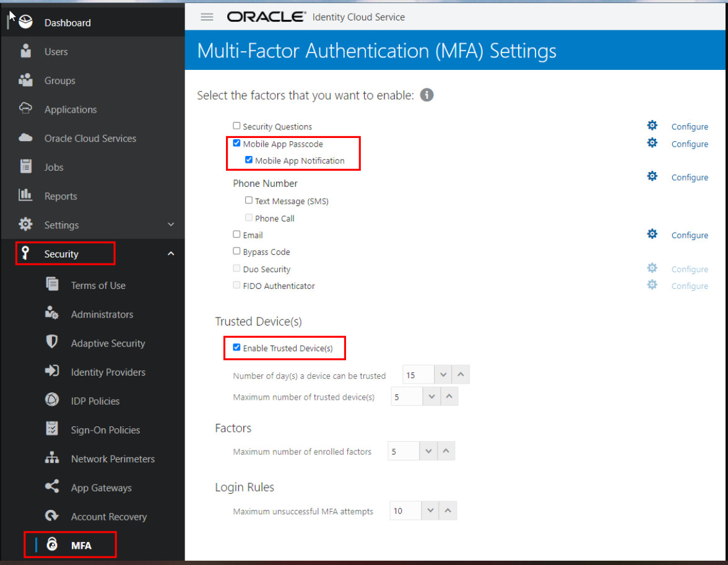Click the Account Recovery refresh icon

coord(51,515)
